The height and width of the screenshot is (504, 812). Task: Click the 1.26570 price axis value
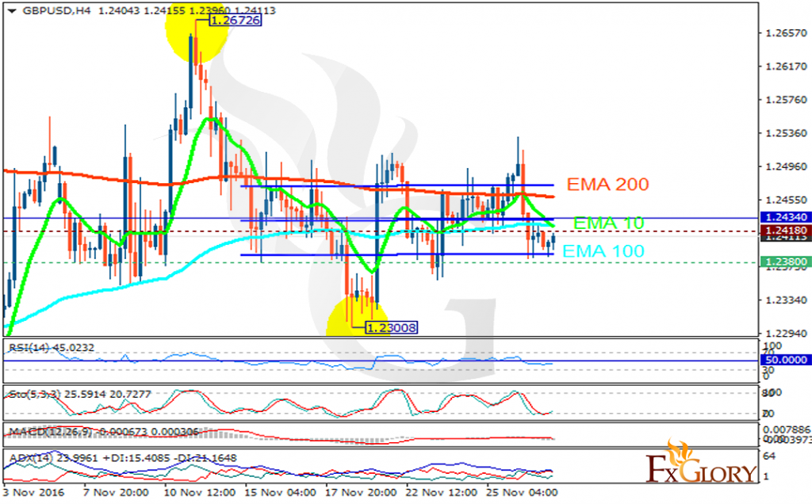(786, 33)
